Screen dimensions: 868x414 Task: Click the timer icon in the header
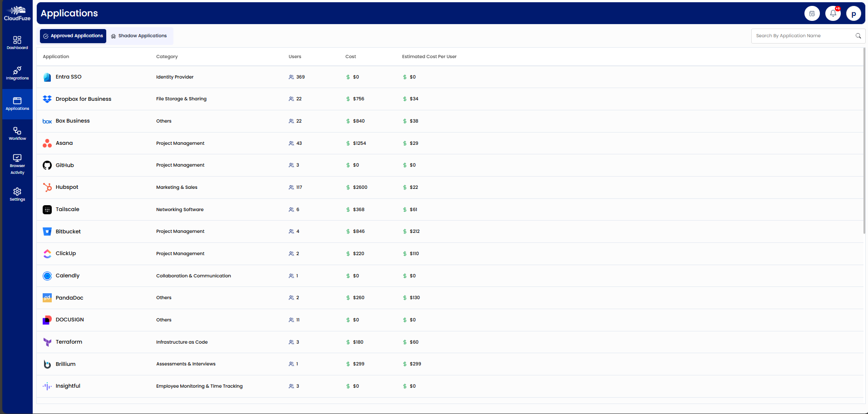(x=812, y=14)
